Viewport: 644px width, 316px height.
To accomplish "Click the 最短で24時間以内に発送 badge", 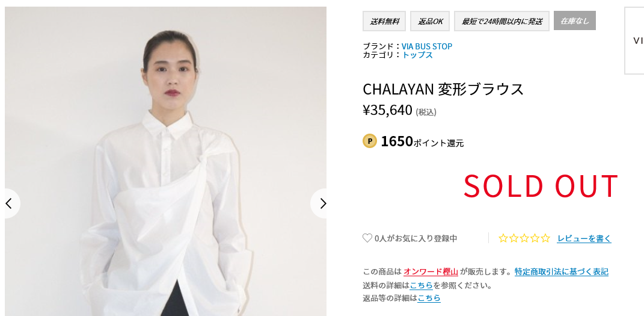I will (x=501, y=21).
